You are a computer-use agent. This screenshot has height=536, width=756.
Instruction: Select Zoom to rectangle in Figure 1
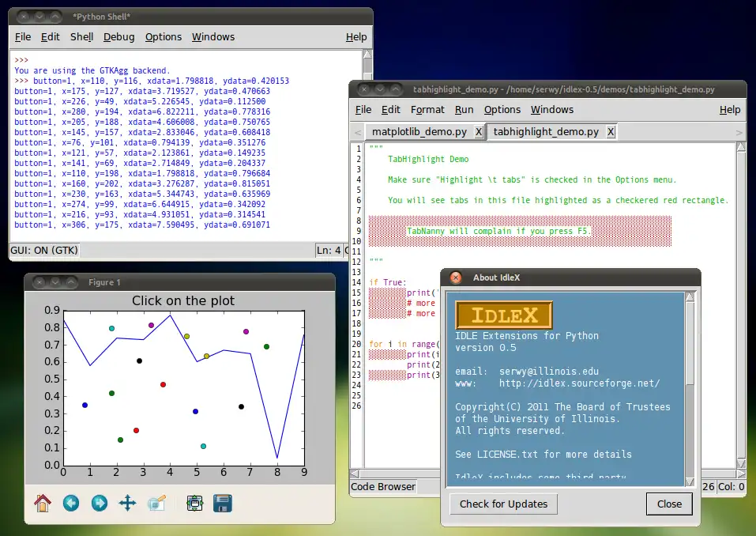pos(156,504)
